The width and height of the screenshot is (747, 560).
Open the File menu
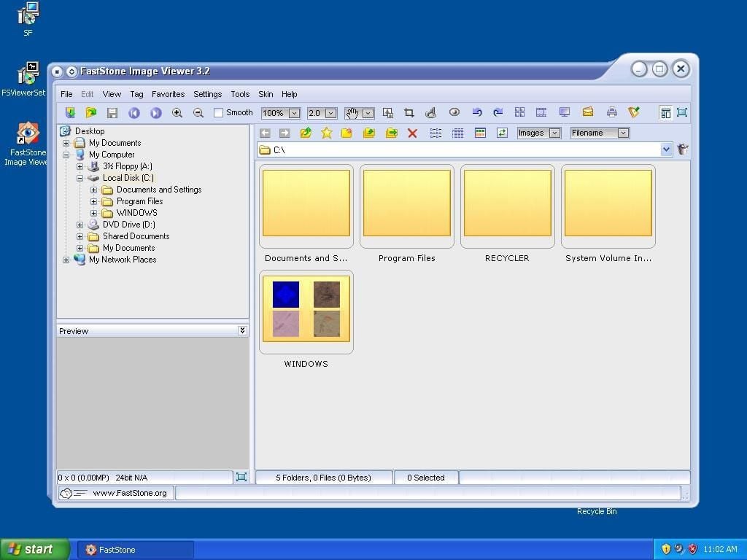pos(66,94)
